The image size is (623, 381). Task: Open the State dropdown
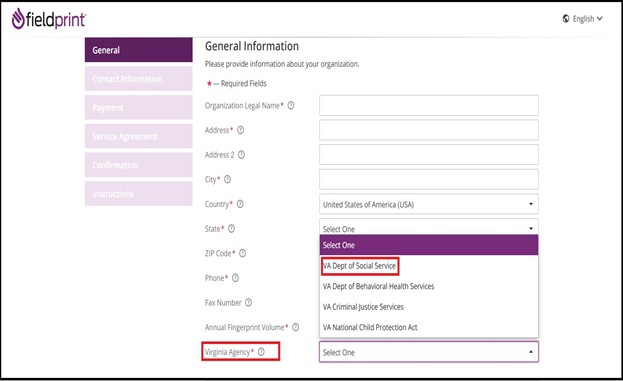(429, 227)
